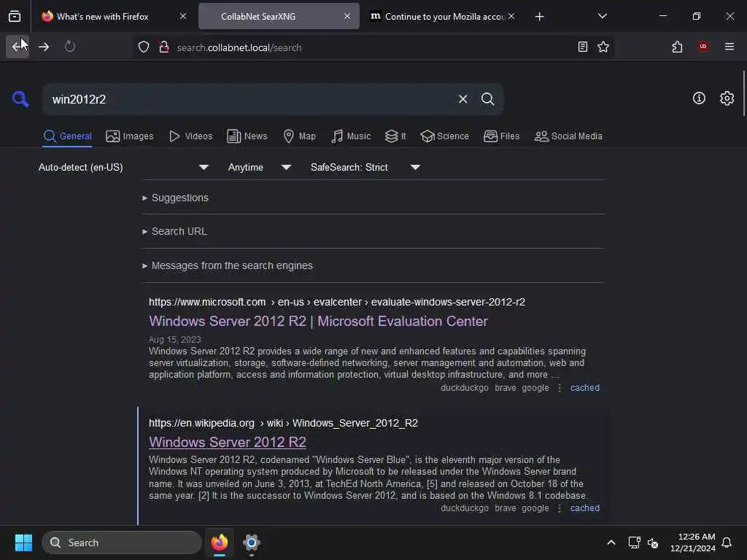Open Wikipedia Windows Server 2012 R2 link
The image size is (747, 560).
(x=228, y=443)
